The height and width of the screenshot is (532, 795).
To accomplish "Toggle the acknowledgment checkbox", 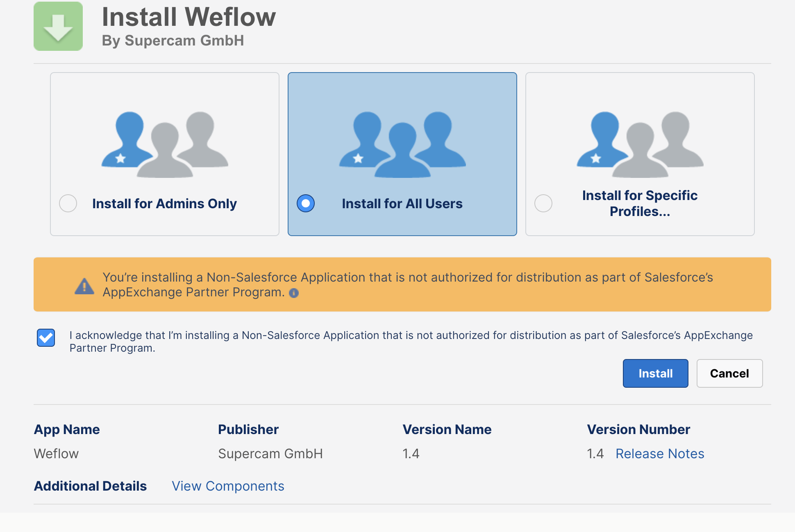I will [x=46, y=338].
